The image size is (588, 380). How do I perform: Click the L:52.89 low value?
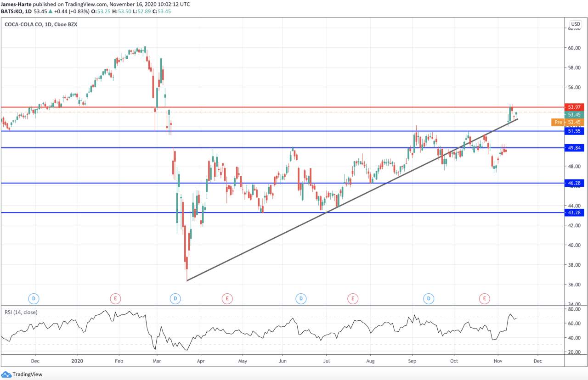click(x=142, y=11)
